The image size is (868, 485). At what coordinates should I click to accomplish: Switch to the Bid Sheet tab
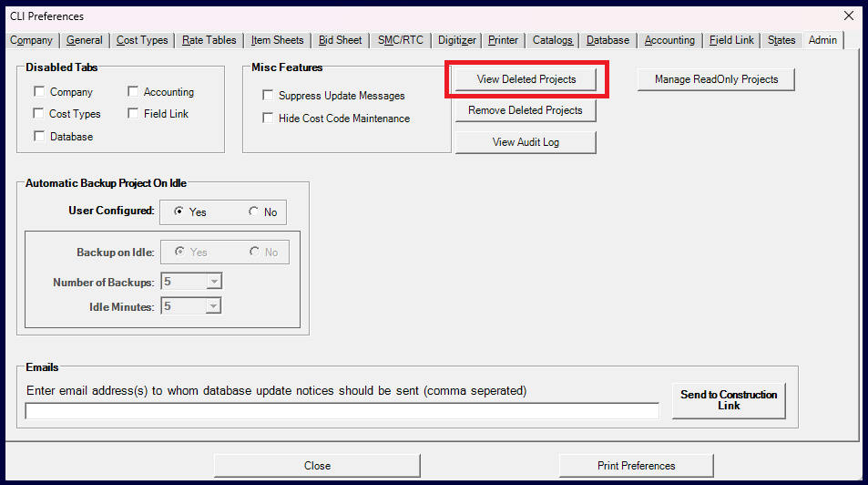pos(341,40)
